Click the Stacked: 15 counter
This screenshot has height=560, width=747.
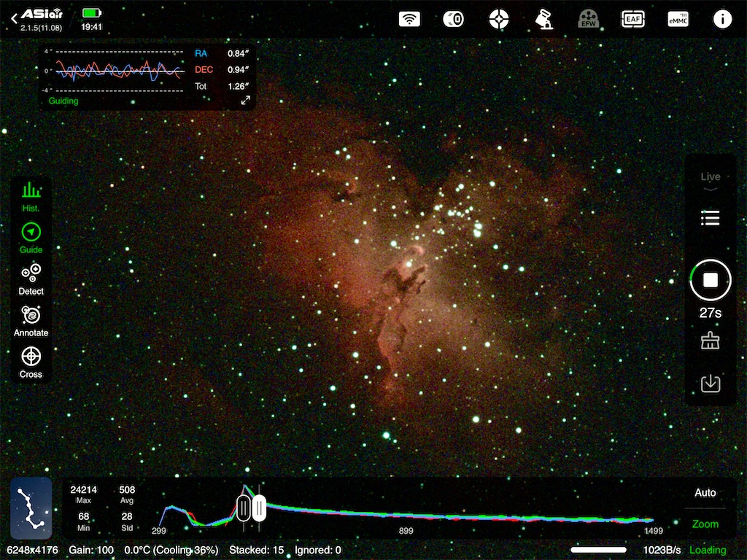point(256,551)
